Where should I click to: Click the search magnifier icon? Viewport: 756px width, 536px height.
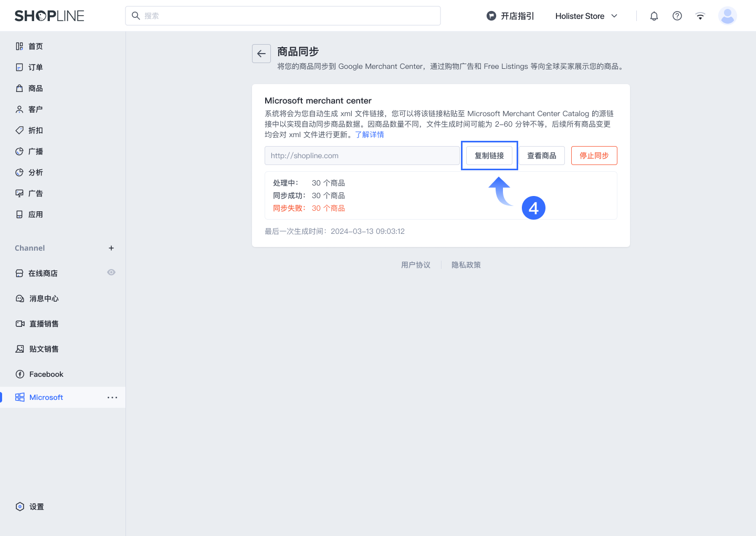[x=135, y=16]
